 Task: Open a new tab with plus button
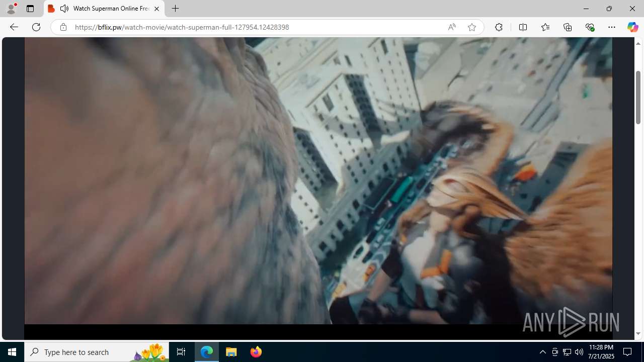(176, 9)
